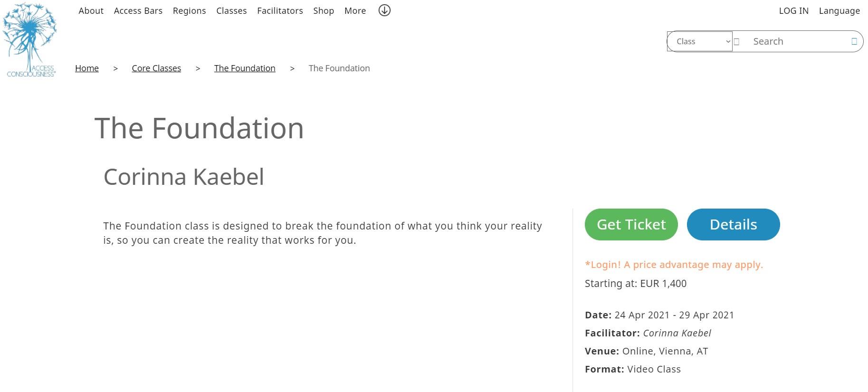This screenshot has width=868, height=392.
Task: Select Regions in the top navigation
Action: coord(189,10)
